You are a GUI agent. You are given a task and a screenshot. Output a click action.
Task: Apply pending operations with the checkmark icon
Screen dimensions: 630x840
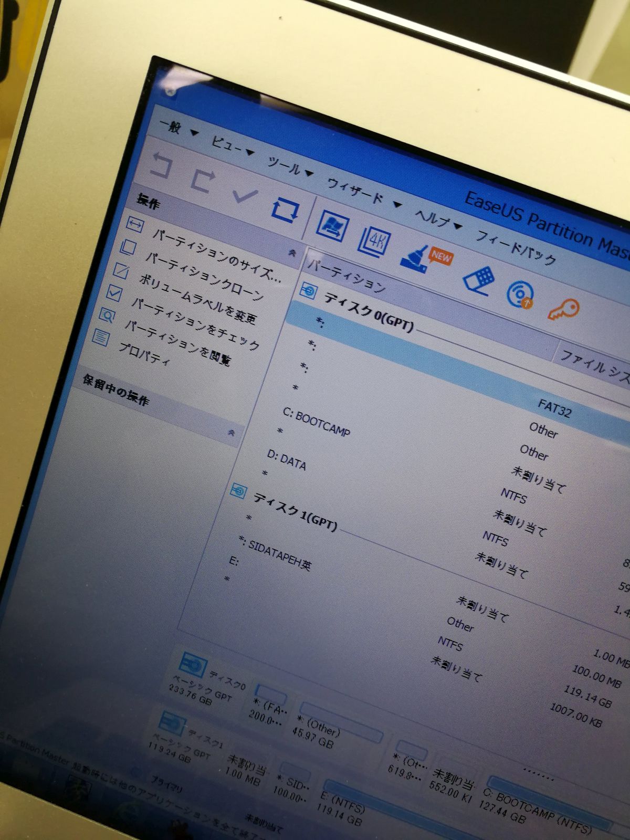(x=244, y=196)
